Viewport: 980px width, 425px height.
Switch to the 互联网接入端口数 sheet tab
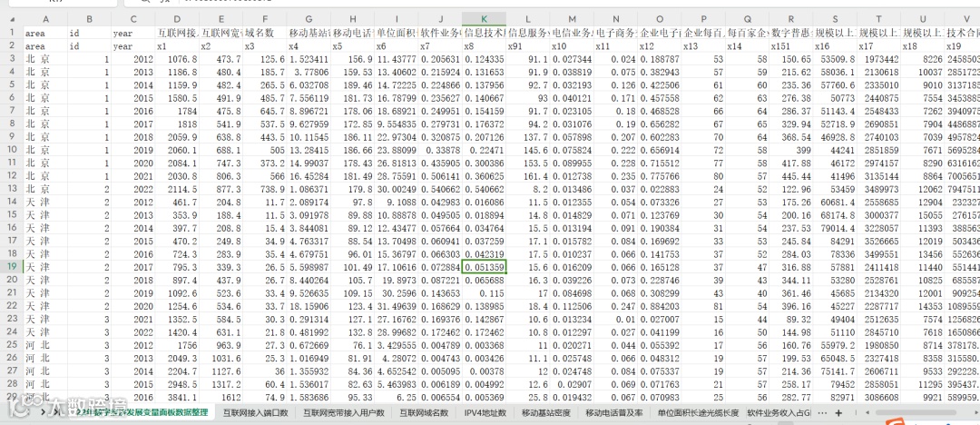(256, 413)
